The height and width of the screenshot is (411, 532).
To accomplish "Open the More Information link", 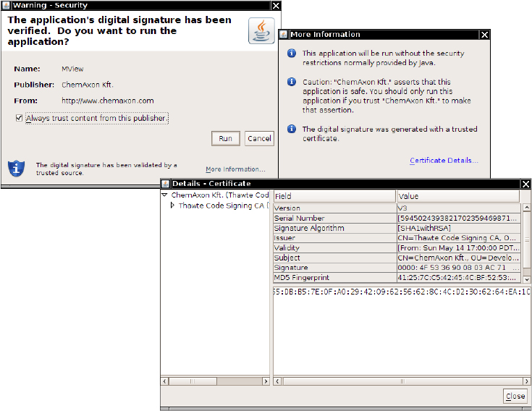I will 235,169.
